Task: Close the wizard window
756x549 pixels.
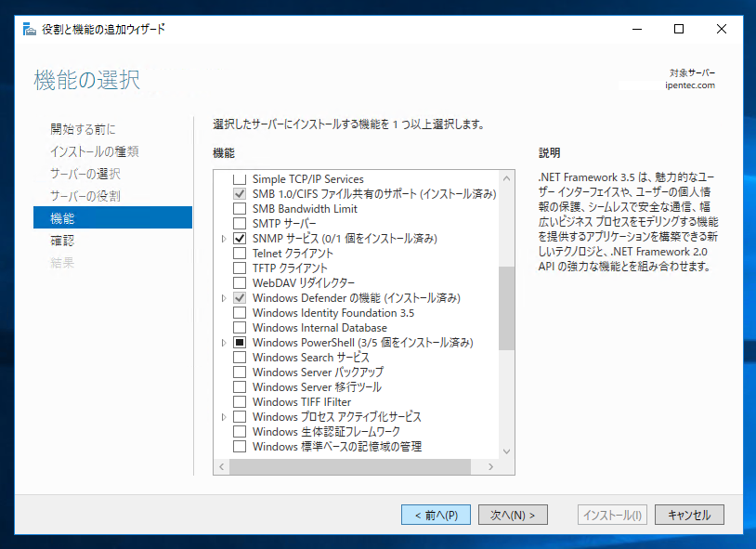Action: (722, 29)
